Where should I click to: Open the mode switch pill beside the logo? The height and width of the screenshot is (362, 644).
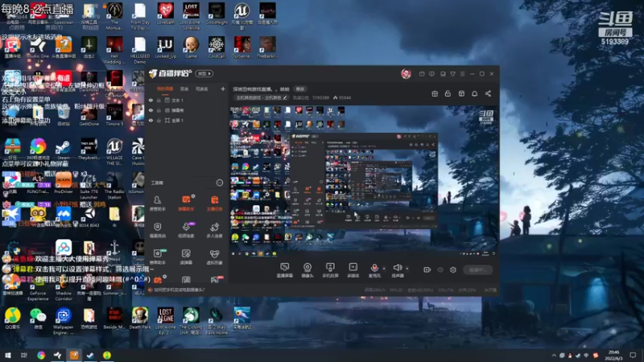click(204, 73)
